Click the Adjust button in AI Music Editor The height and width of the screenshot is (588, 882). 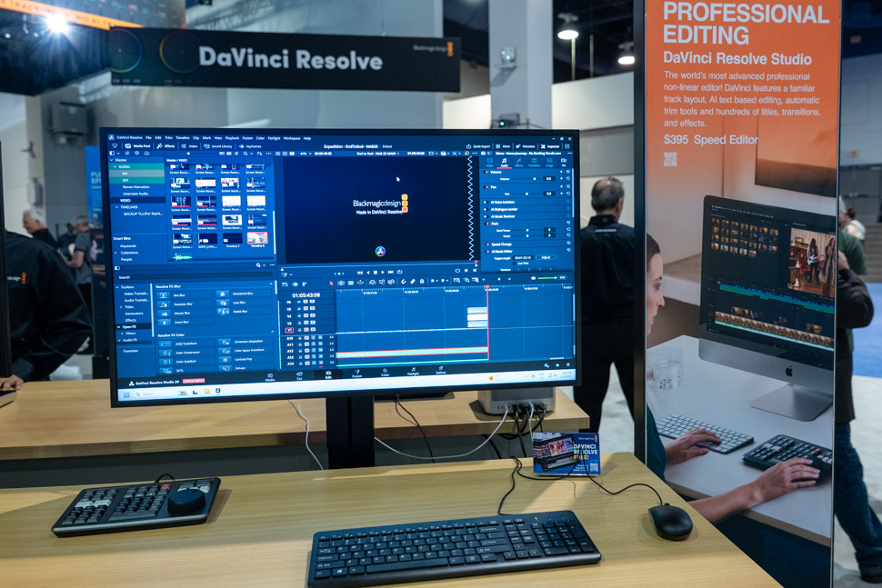[545, 257]
